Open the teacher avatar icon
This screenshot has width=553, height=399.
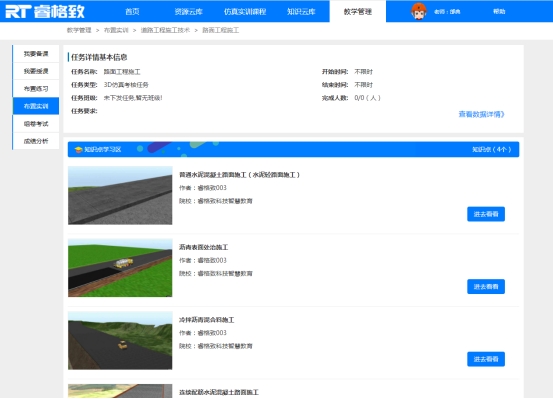click(x=419, y=11)
